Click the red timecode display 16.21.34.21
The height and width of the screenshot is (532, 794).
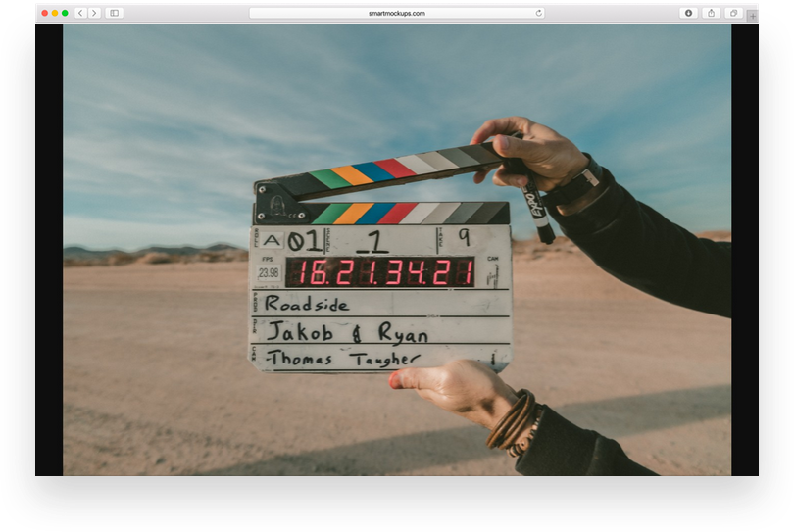[x=381, y=272]
